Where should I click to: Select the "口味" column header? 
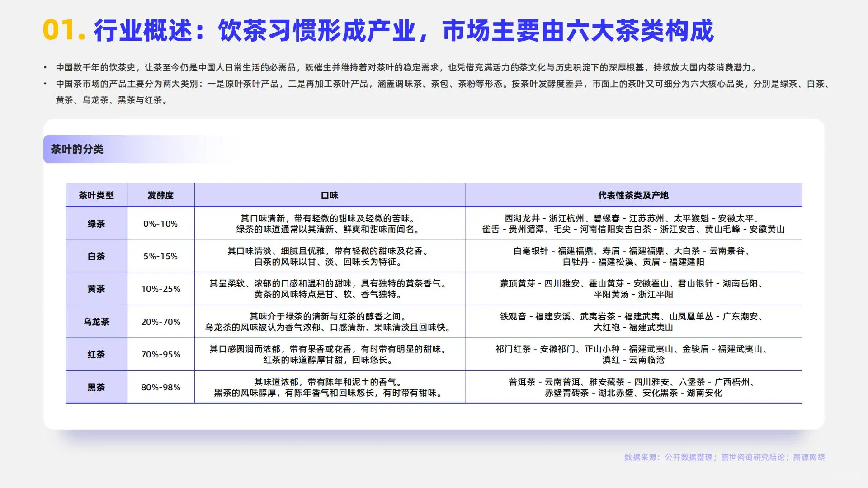click(x=330, y=196)
